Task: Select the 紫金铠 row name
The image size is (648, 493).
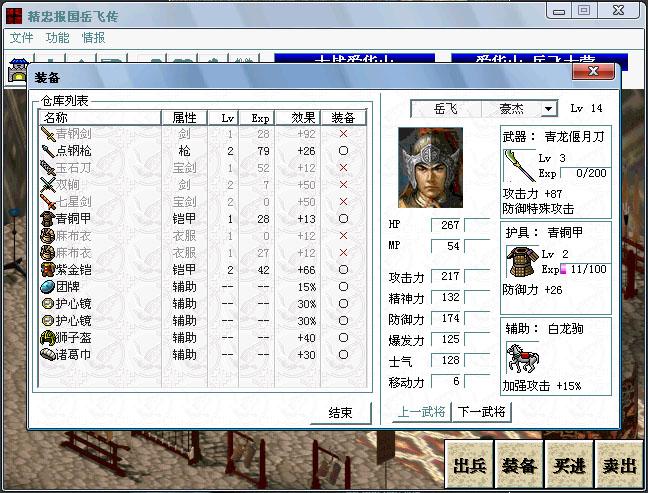Action: point(74,270)
